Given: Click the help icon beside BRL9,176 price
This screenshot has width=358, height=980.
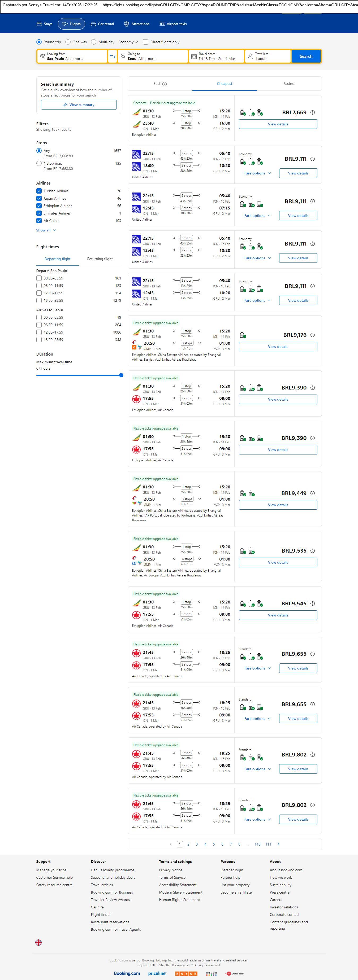Looking at the screenshot, I should [313, 335].
